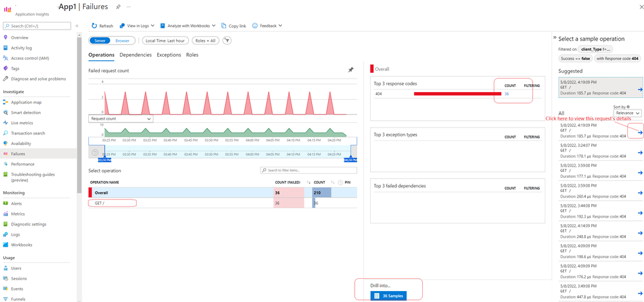Open Analyze with Workbooks dropdown
Screen dimensions: 644x302
pyautogui.click(x=188, y=26)
